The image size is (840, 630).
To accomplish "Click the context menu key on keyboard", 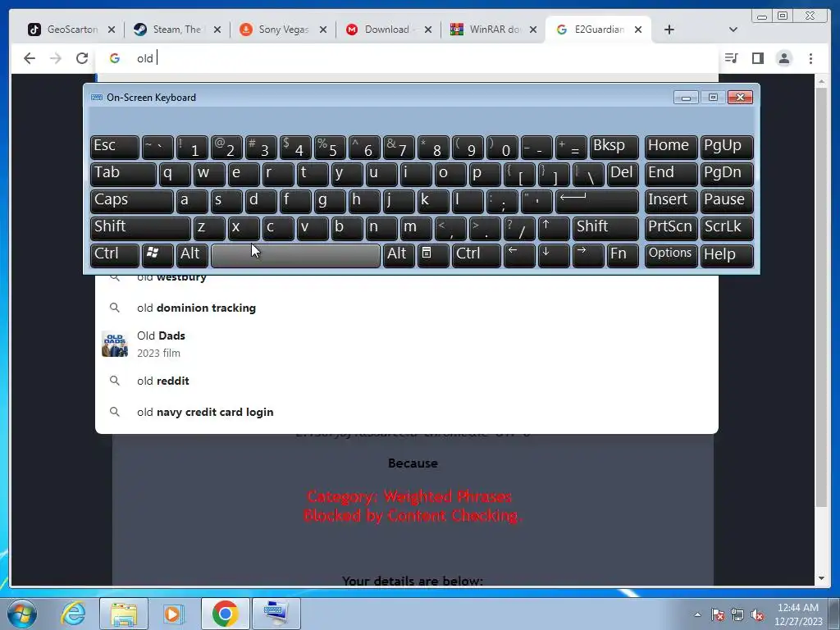I will [x=433, y=255].
